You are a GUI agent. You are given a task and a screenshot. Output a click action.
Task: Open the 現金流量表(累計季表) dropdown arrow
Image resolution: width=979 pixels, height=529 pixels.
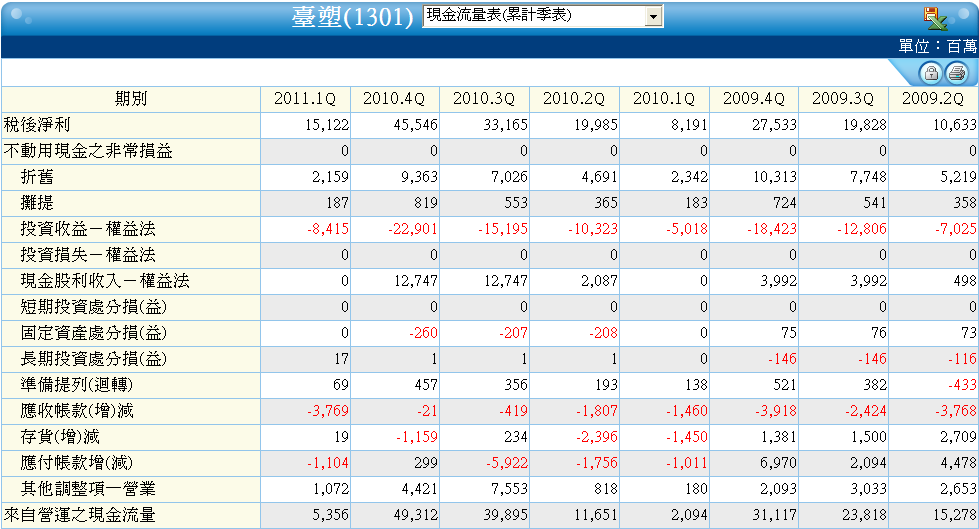click(x=653, y=16)
